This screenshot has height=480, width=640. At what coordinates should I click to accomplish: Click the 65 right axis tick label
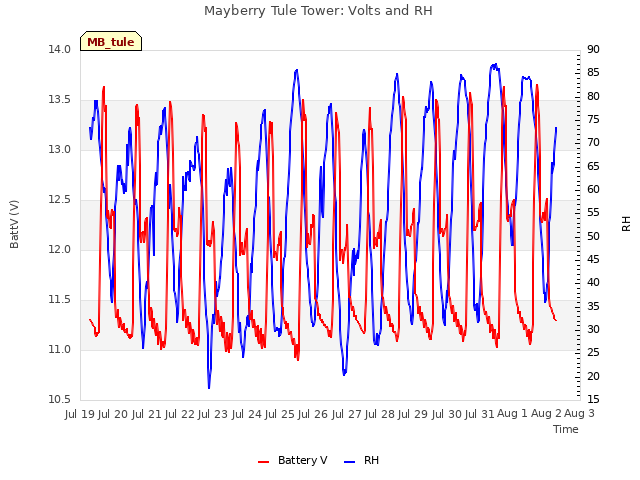click(593, 167)
